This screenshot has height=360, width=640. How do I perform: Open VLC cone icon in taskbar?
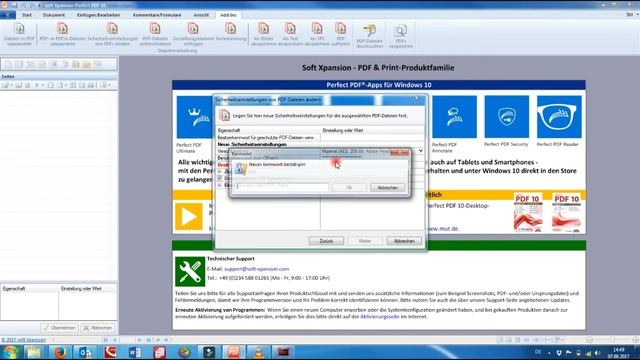point(258,352)
